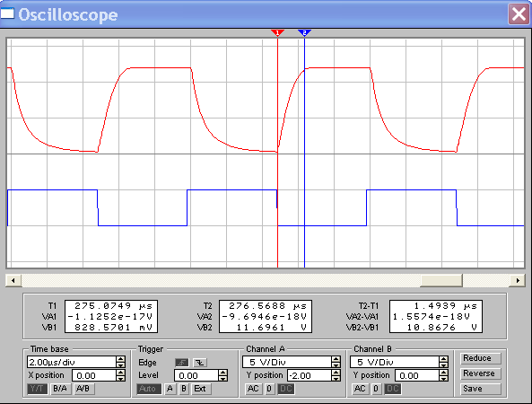
Task: Click the scrollbar left arrow
Action: click(13, 280)
